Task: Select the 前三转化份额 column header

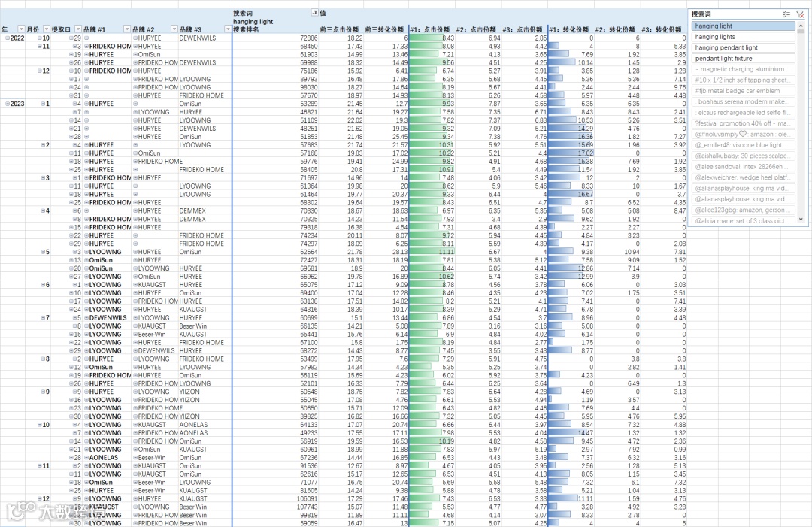Action: [384, 29]
